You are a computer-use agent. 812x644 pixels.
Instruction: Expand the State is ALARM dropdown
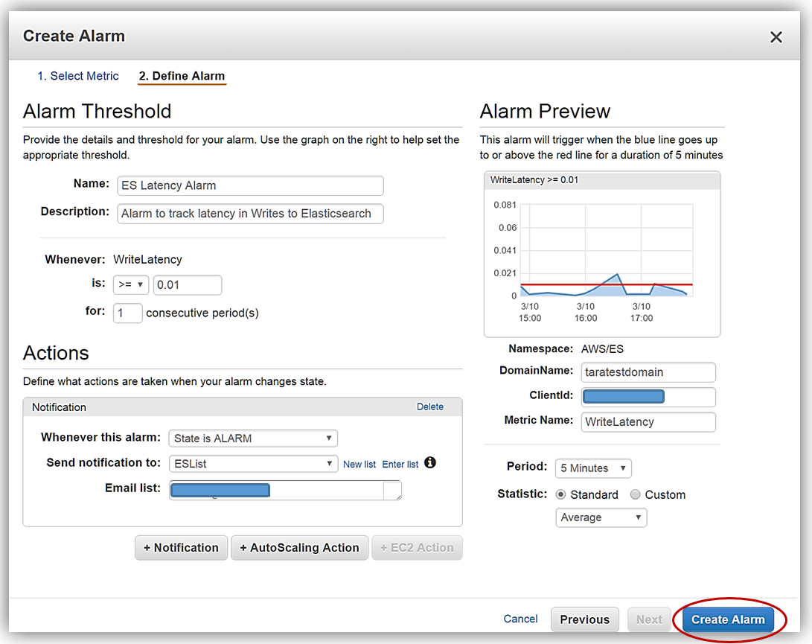coord(253,439)
